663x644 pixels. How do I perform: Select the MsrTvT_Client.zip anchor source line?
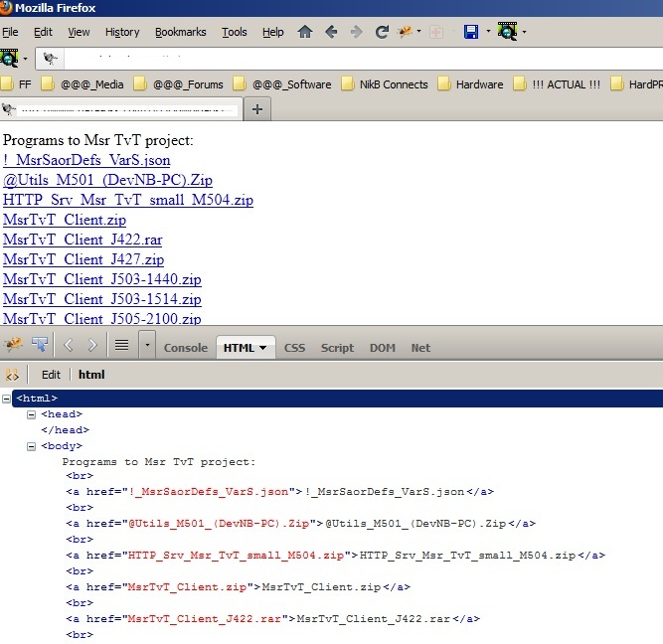click(238, 587)
